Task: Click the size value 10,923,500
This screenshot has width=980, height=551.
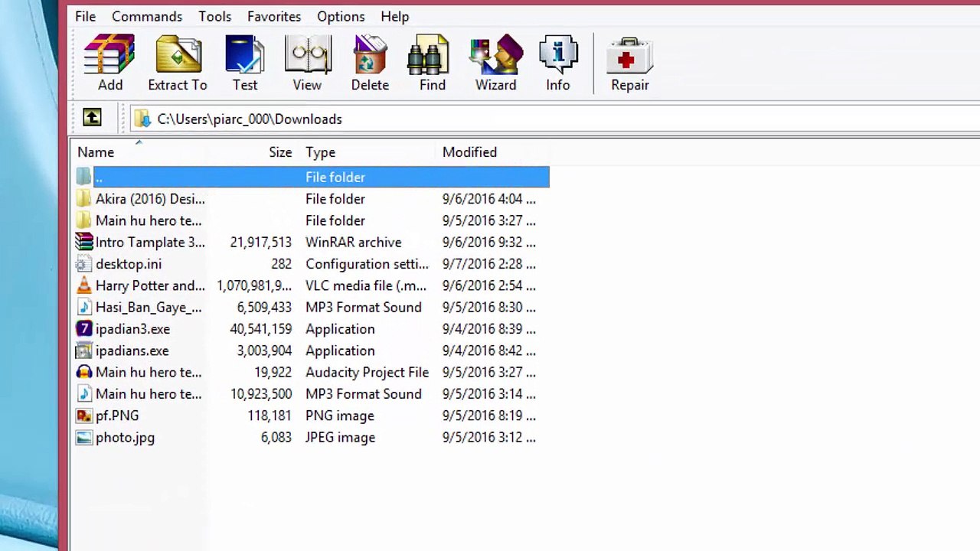Action: pyautogui.click(x=261, y=394)
